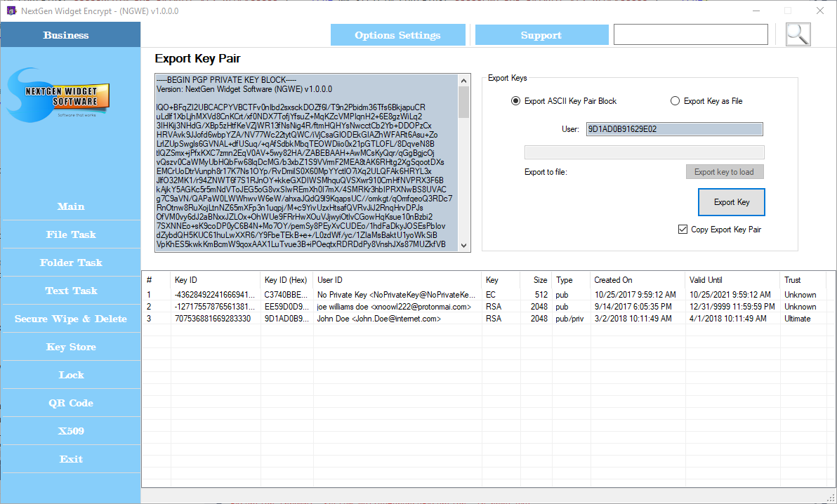
Task: Click the key block scrollbar down arrow
Action: click(464, 246)
